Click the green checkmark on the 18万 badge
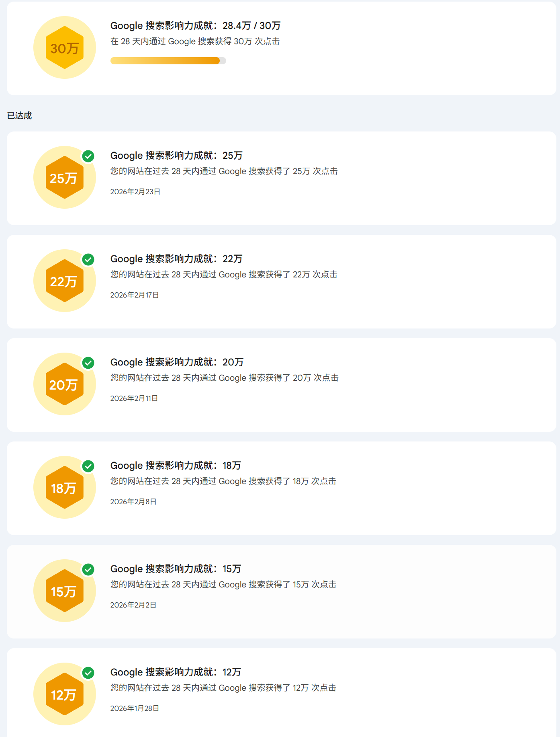 88,466
